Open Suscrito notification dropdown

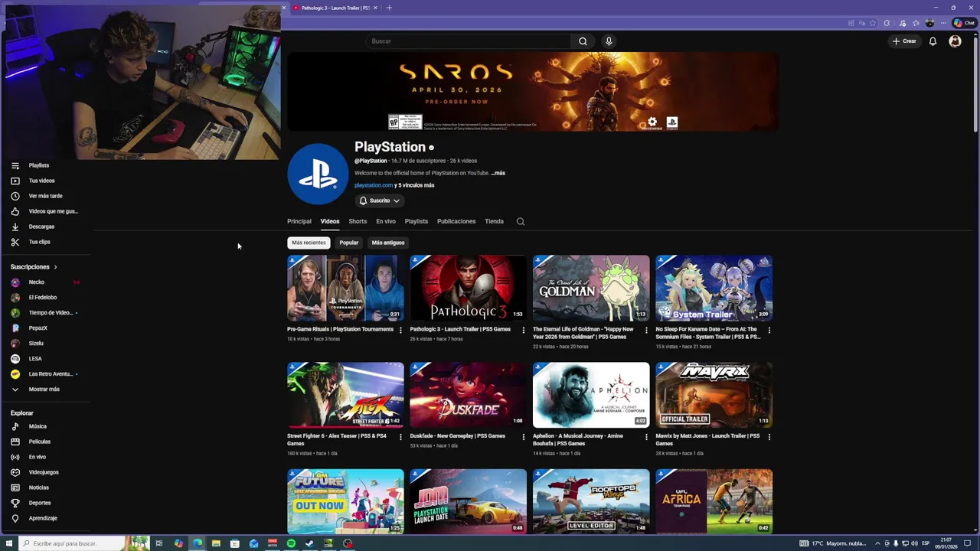pyautogui.click(x=380, y=201)
